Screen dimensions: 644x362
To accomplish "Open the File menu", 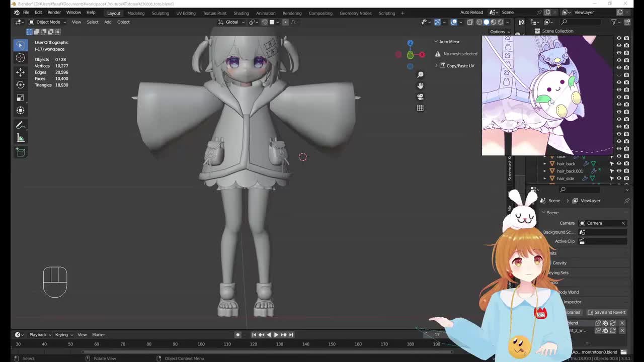I will point(26,12).
